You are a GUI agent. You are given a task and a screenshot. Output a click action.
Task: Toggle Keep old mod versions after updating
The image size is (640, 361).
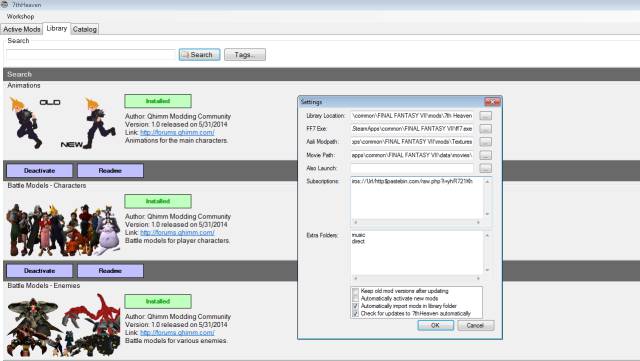[356, 292]
